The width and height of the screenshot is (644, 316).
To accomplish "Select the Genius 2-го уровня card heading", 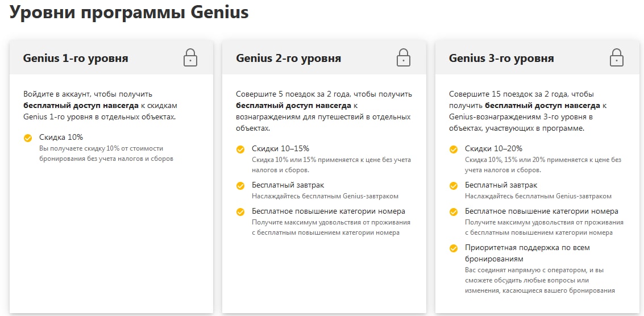I will point(289,58).
